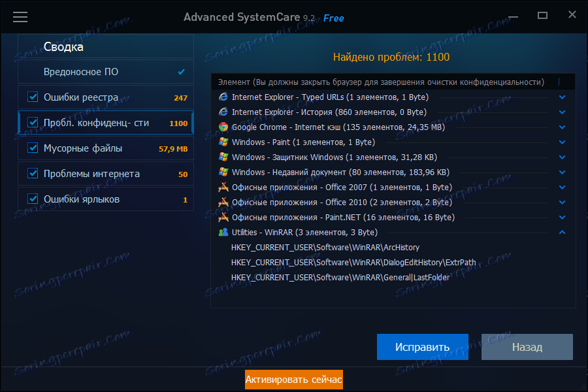The image size is (588, 392).
Task: Collapse the Utilities WinRAR row
Action: (562, 232)
